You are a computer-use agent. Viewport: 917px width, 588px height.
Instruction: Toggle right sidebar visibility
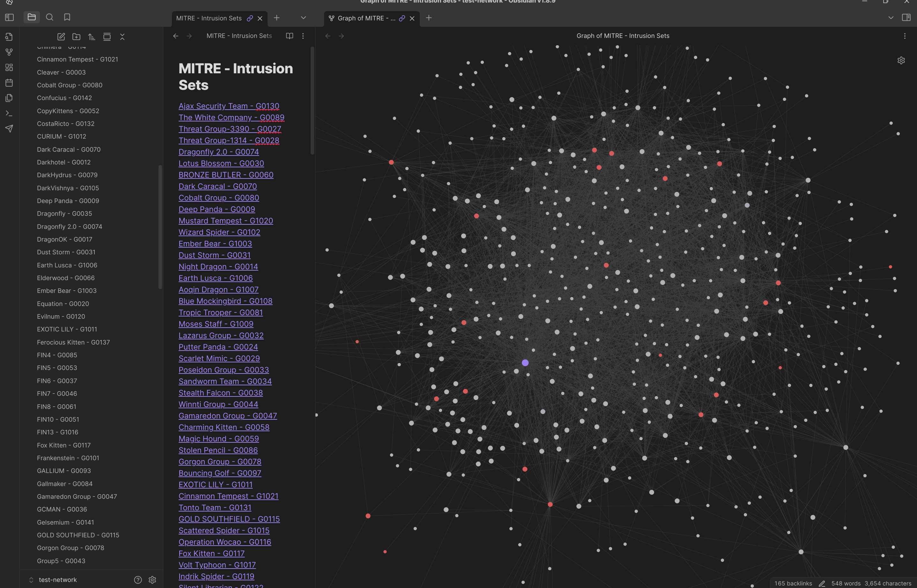point(906,18)
